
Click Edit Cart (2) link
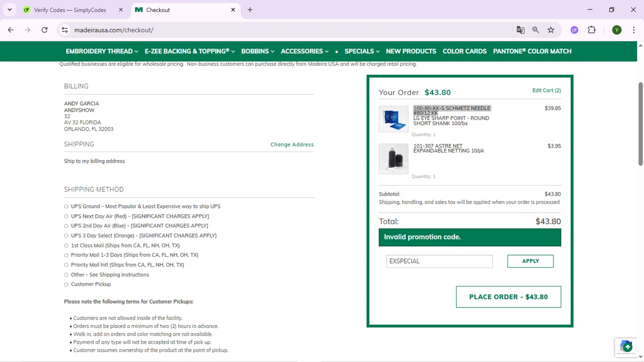[x=547, y=91]
